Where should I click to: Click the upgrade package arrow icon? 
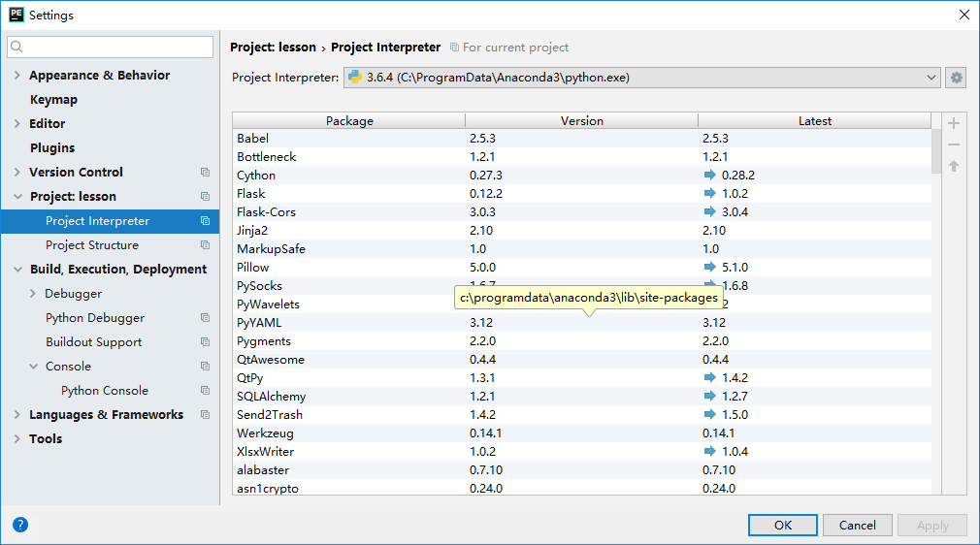(954, 167)
